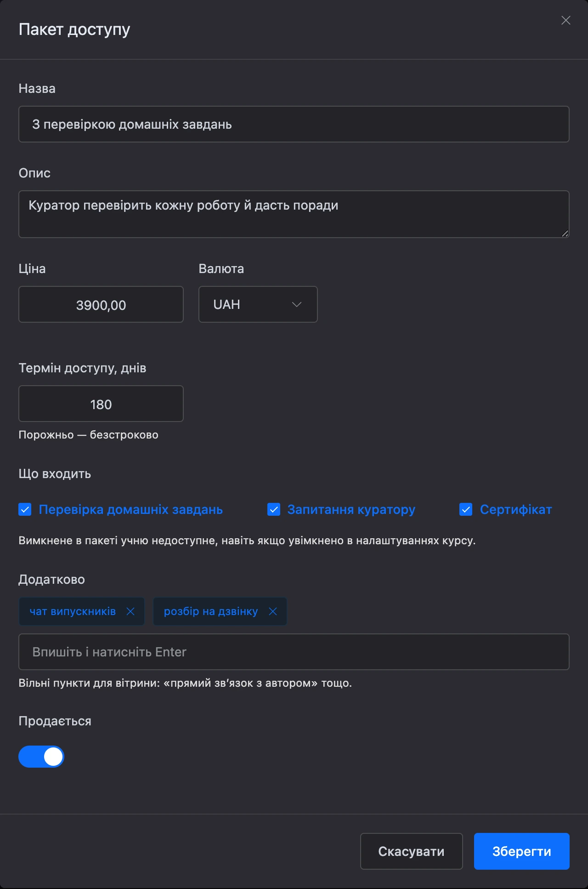This screenshot has height=889, width=588.
Task: Click the Назва input field
Action: 294,124
